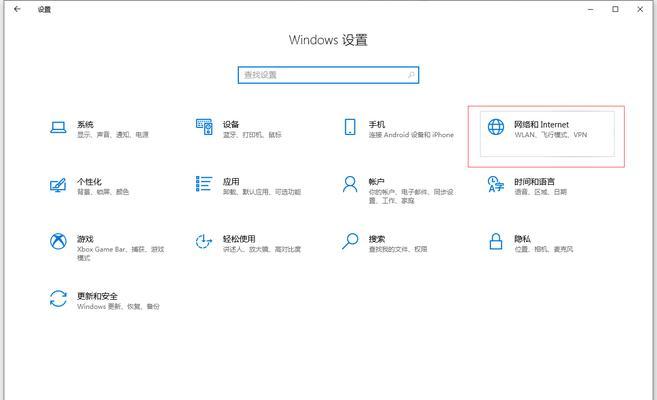Click the 搜索 magnifier icon

350,241
